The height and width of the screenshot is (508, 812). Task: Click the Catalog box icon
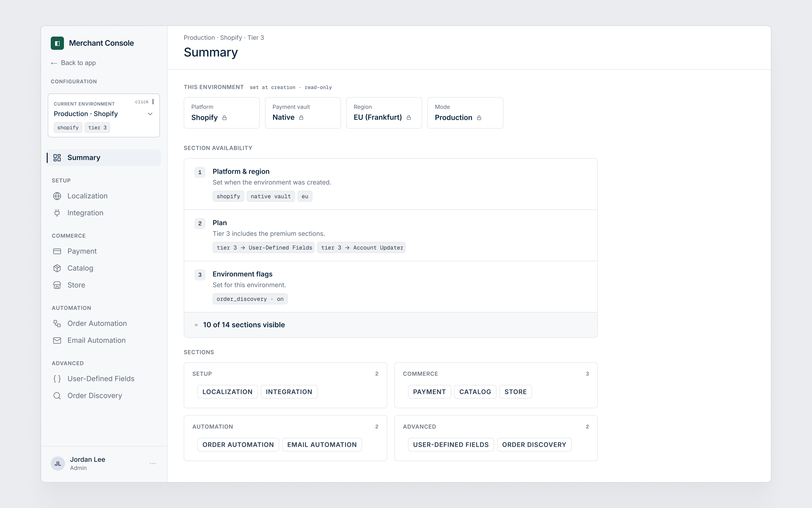(x=57, y=268)
